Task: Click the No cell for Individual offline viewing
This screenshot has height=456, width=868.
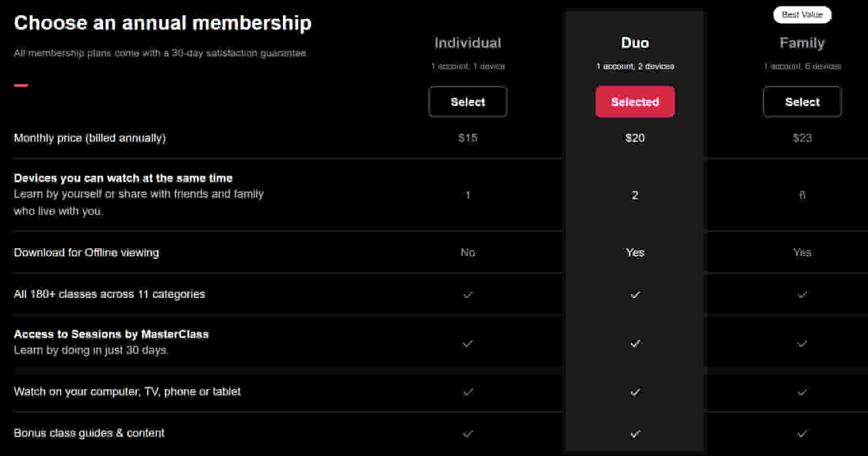Action: point(467,253)
